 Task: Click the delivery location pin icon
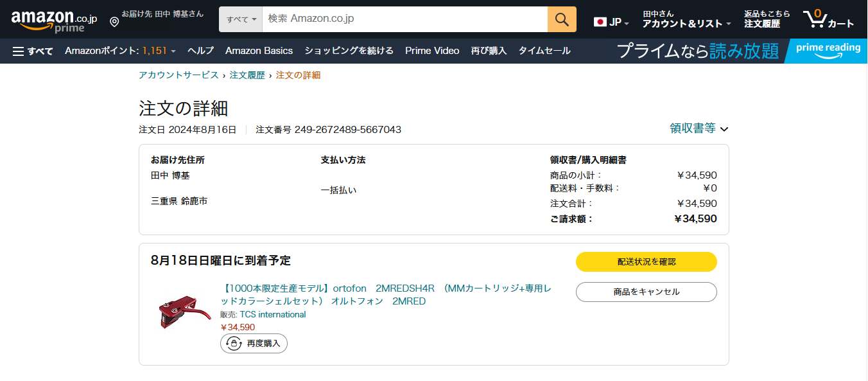[114, 22]
